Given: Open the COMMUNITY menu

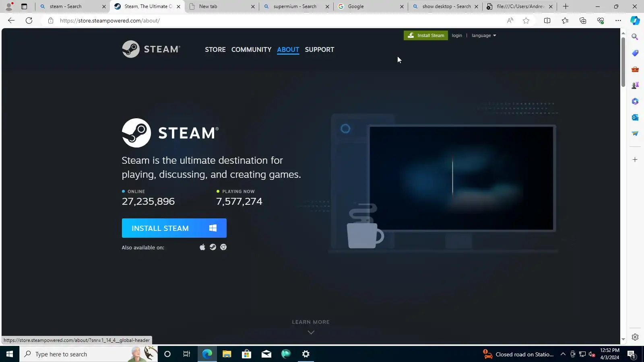Looking at the screenshot, I should click(251, 49).
